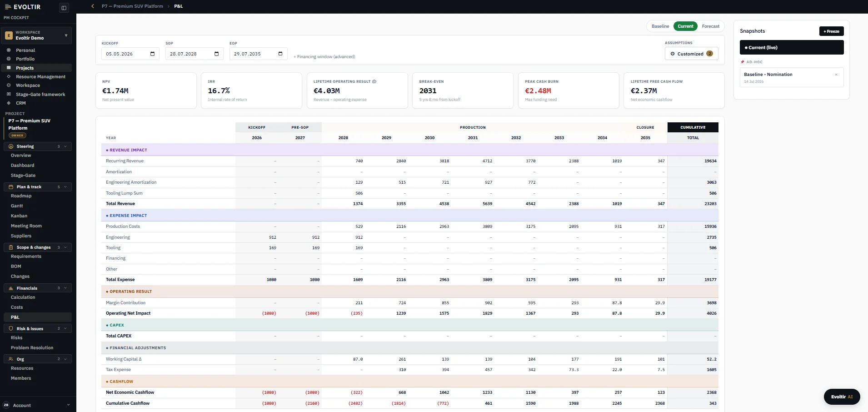The height and width of the screenshot is (412, 868).
Task: Click the back arrow in breadcrumb
Action: click(x=93, y=6)
